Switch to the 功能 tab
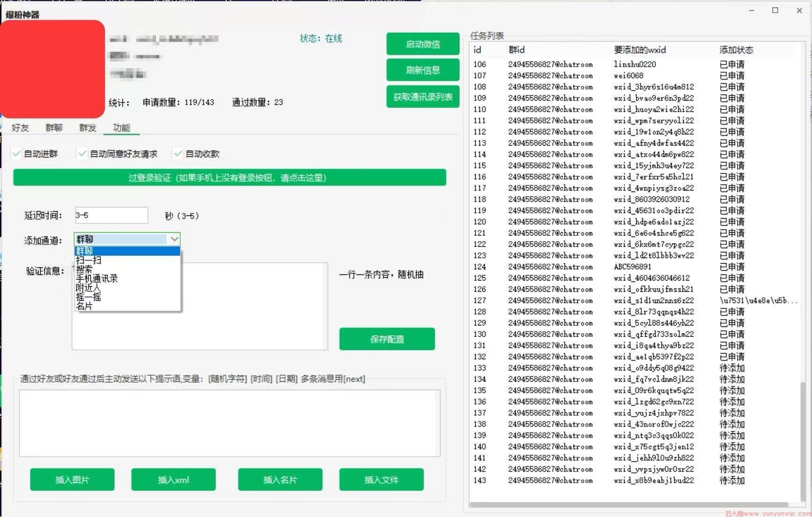Screen dimensions: 812x517 point(121,127)
